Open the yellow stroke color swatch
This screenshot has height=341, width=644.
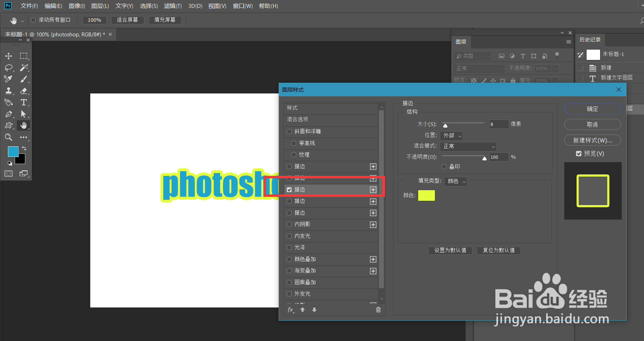pos(426,195)
